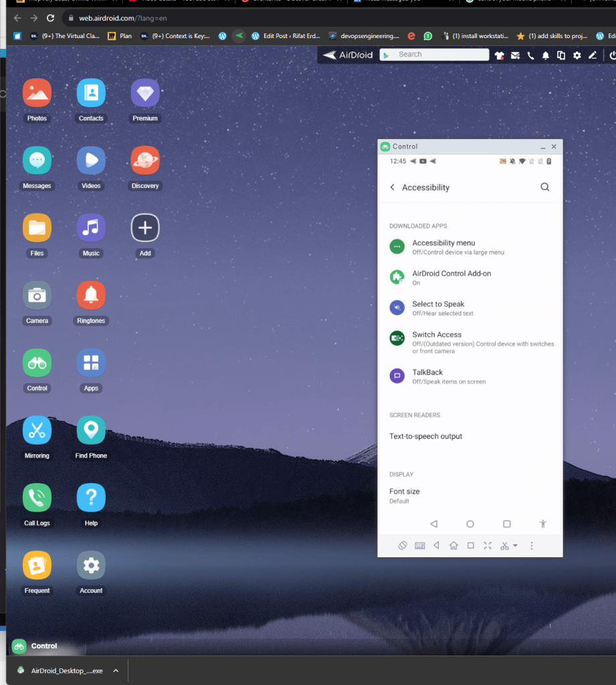Click the Add plus icon
616x685 pixels.
coord(145,227)
